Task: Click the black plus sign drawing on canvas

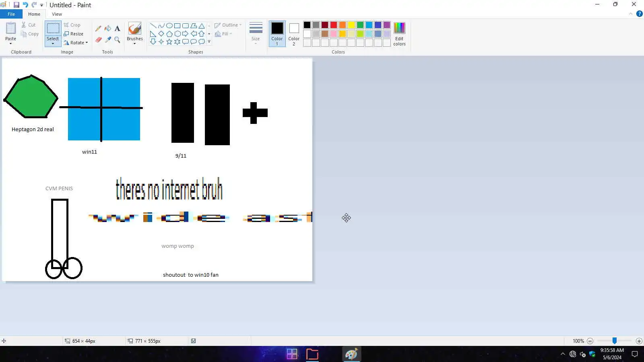Action: click(x=255, y=113)
